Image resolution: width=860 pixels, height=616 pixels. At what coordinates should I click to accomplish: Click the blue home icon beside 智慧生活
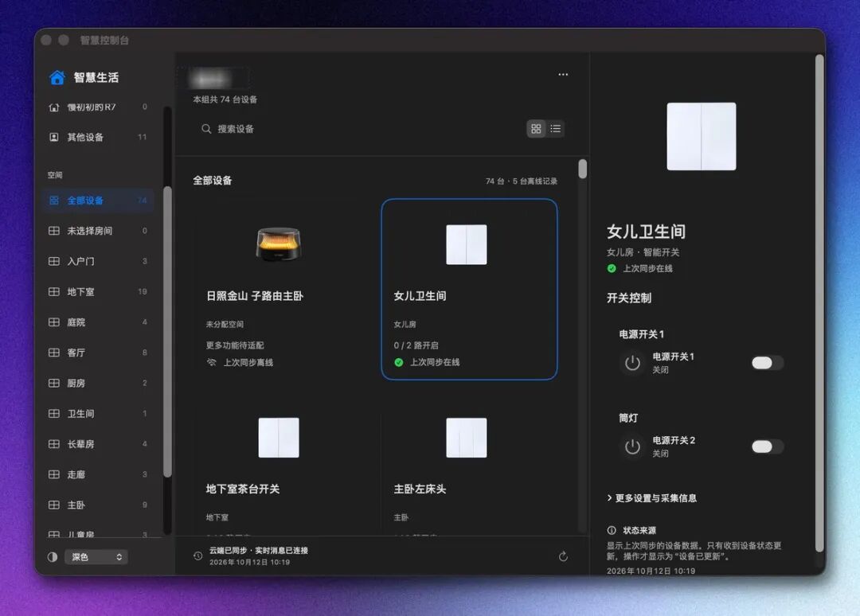coord(57,77)
